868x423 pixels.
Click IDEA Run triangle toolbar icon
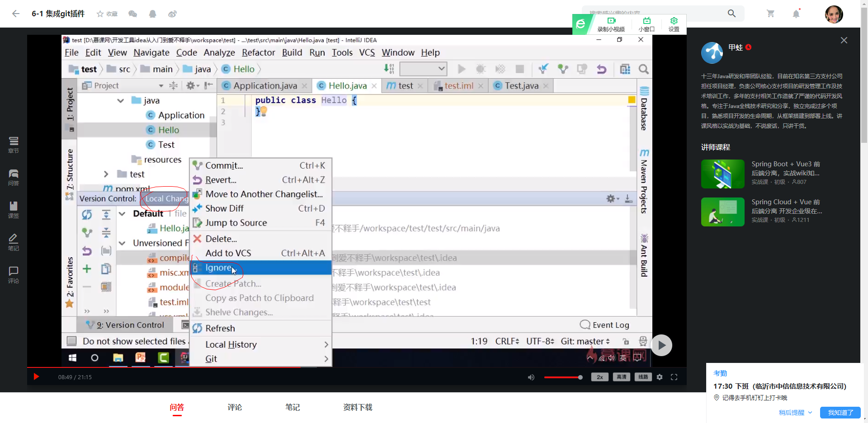coord(462,69)
